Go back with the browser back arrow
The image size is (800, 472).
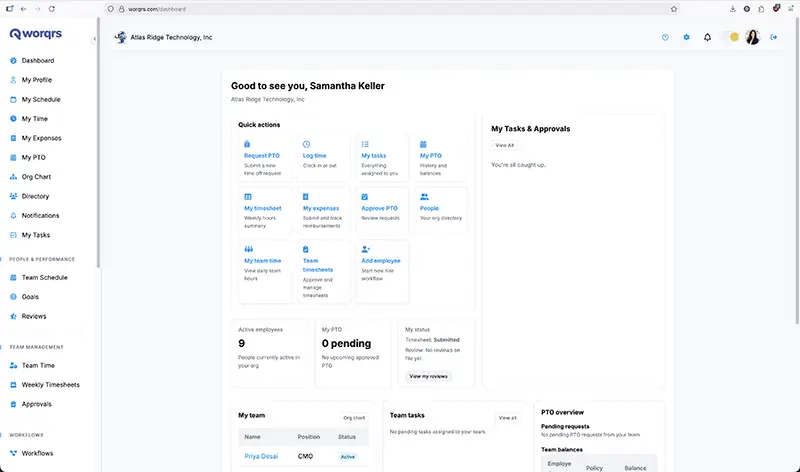click(23, 9)
